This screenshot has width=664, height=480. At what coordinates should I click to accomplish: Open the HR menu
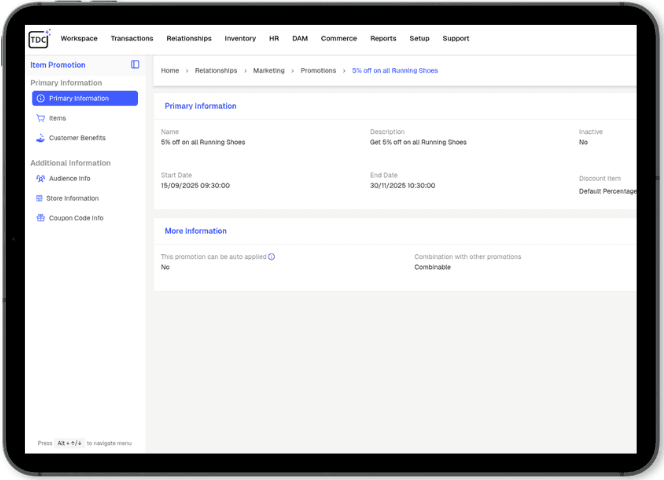tap(274, 39)
